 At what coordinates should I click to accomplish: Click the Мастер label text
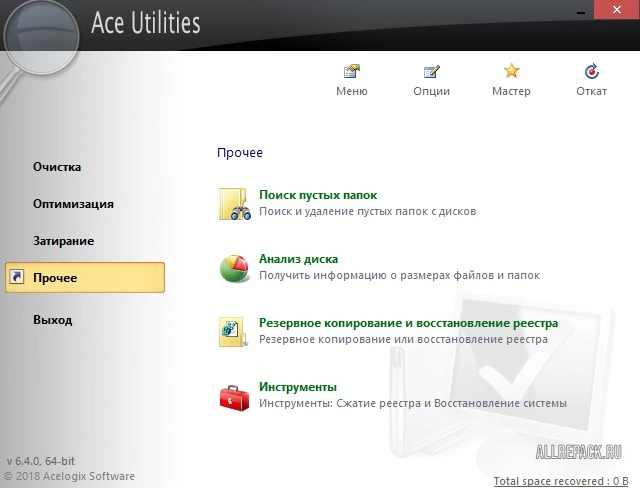(511, 91)
